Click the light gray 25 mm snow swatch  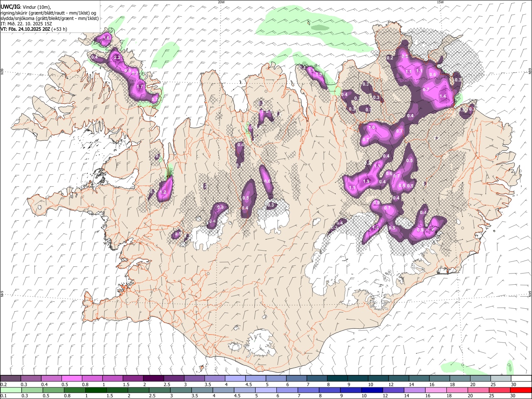pyautogui.click(x=501, y=378)
